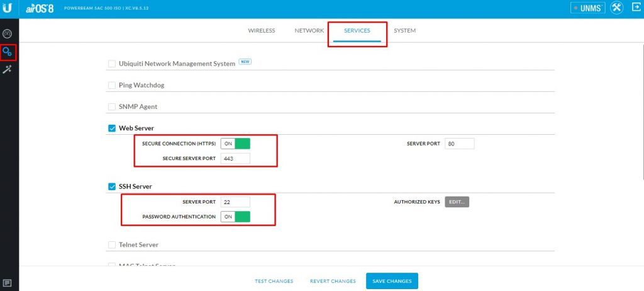Click the Save Changes button
The image size is (644, 291).
point(392,281)
